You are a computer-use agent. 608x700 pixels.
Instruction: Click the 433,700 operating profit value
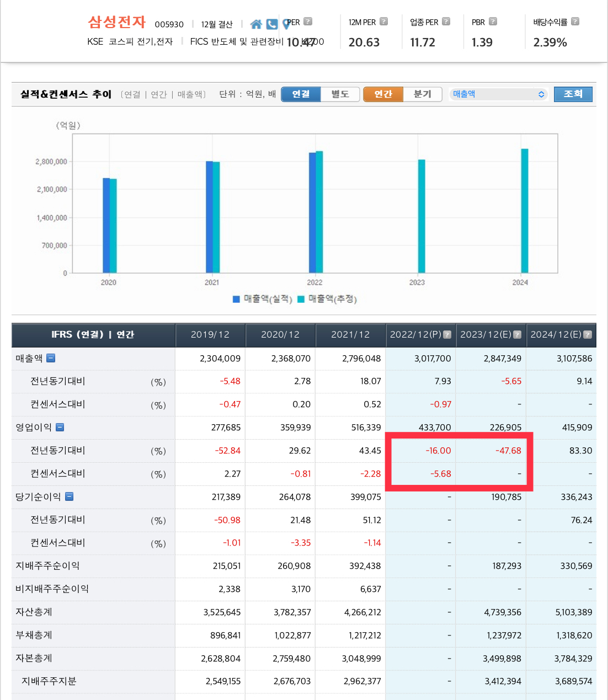(435, 428)
